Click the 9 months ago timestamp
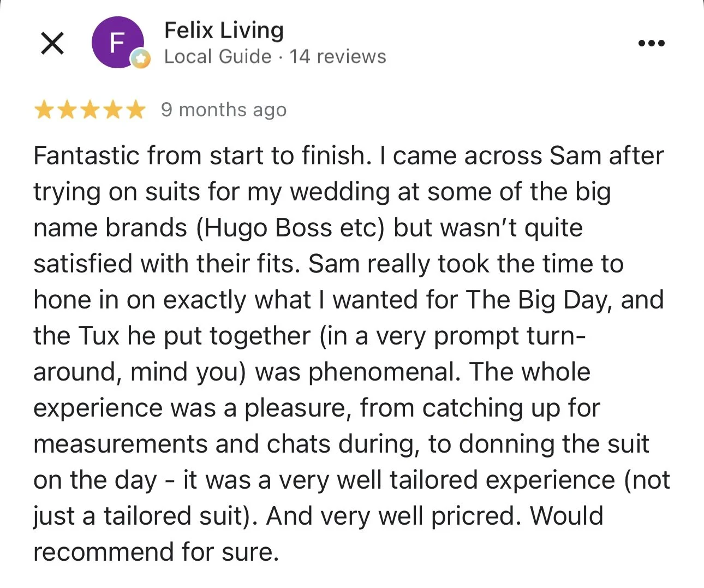The image size is (704, 588). pyautogui.click(x=224, y=110)
